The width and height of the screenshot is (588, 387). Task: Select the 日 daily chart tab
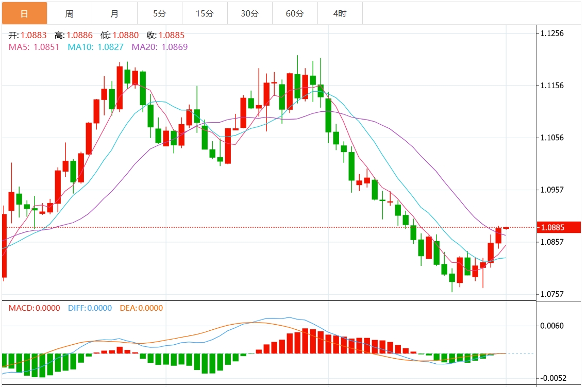[24, 13]
